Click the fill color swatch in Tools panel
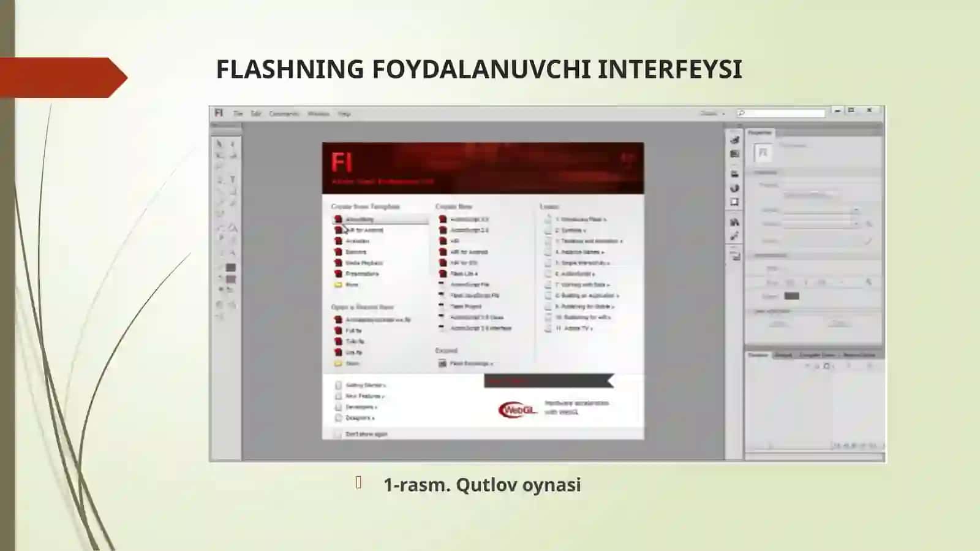Image resolution: width=980 pixels, height=551 pixels. pos(231,279)
